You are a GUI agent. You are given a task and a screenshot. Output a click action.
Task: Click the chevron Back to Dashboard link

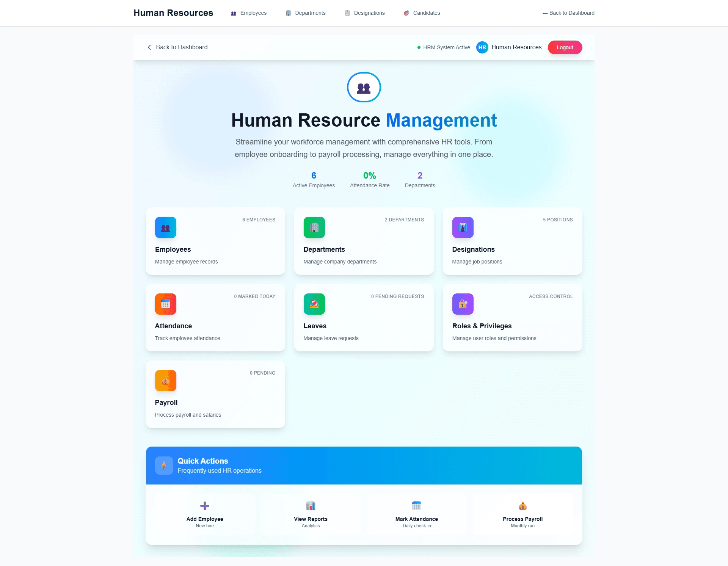click(177, 47)
